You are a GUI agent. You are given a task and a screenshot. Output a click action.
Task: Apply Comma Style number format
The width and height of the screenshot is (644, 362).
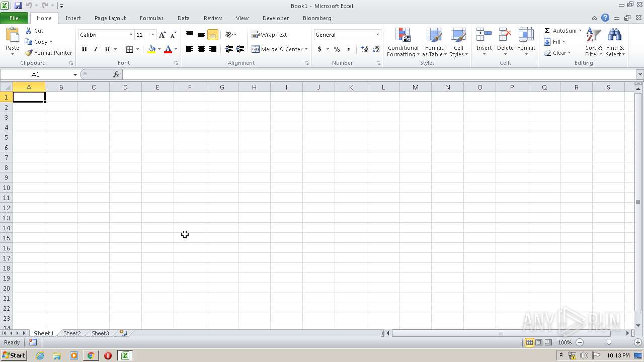coord(349,49)
